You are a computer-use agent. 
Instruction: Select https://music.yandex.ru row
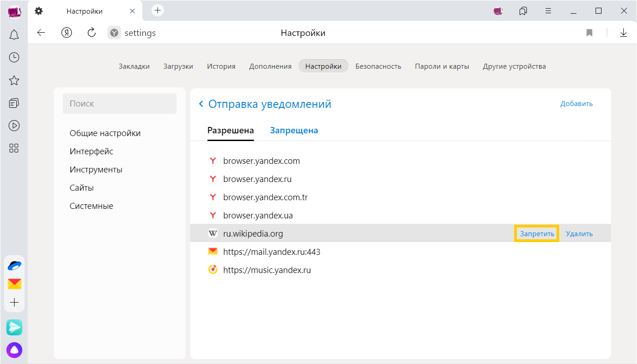400,270
